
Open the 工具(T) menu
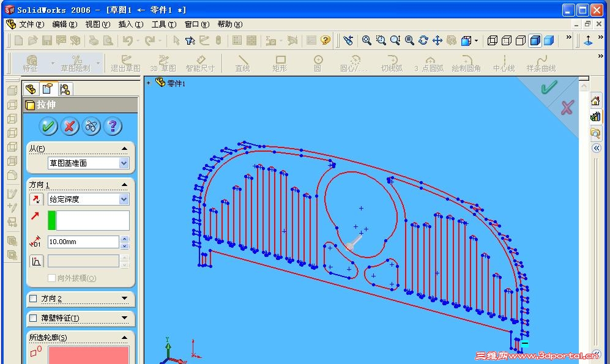(164, 24)
